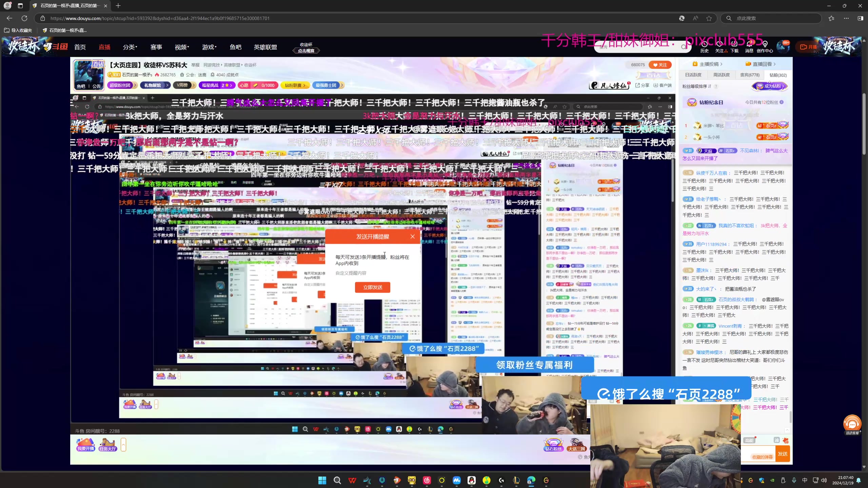Click the browser back arrow
The image size is (868, 488).
pos(9,18)
